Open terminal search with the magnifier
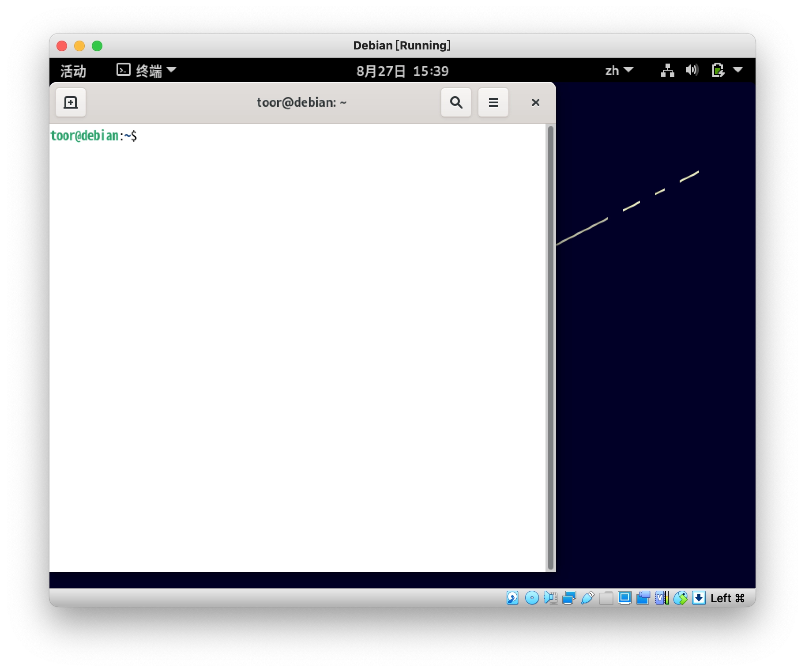The height and width of the screenshot is (672, 805). (x=456, y=102)
